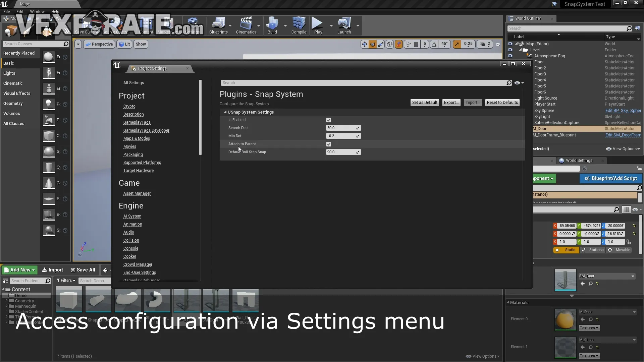The image size is (644, 362).
Task: Toggle surface snapping icon in viewport
Action: click(399, 44)
